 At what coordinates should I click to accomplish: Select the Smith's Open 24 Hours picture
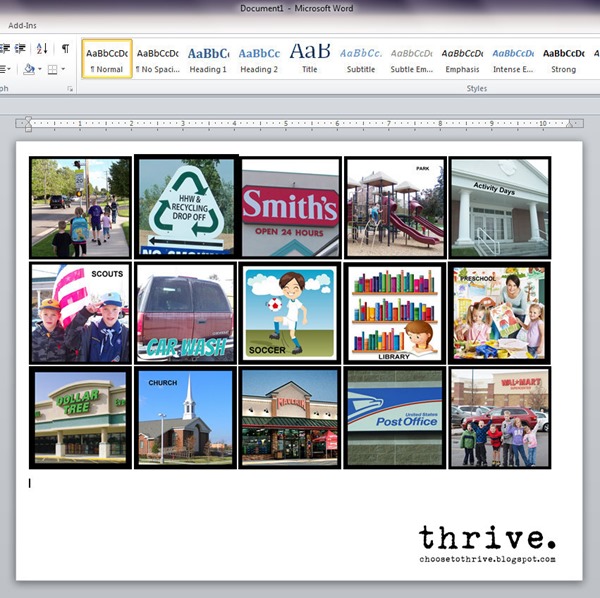(290, 208)
